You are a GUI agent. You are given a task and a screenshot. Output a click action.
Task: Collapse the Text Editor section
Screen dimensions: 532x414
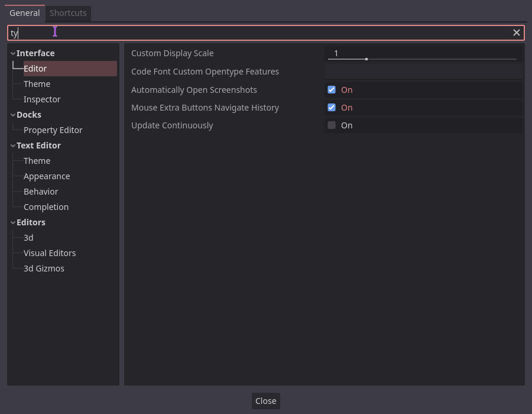[12, 145]
